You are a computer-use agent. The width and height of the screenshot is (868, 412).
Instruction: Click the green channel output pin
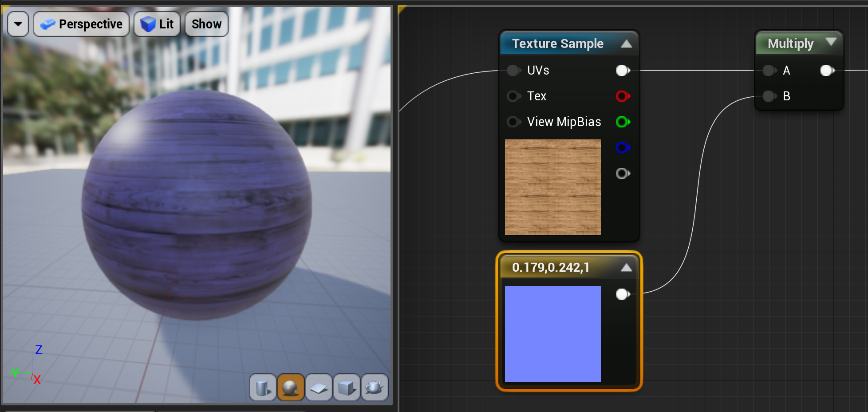pyautogui.click(x=623, y=122)
